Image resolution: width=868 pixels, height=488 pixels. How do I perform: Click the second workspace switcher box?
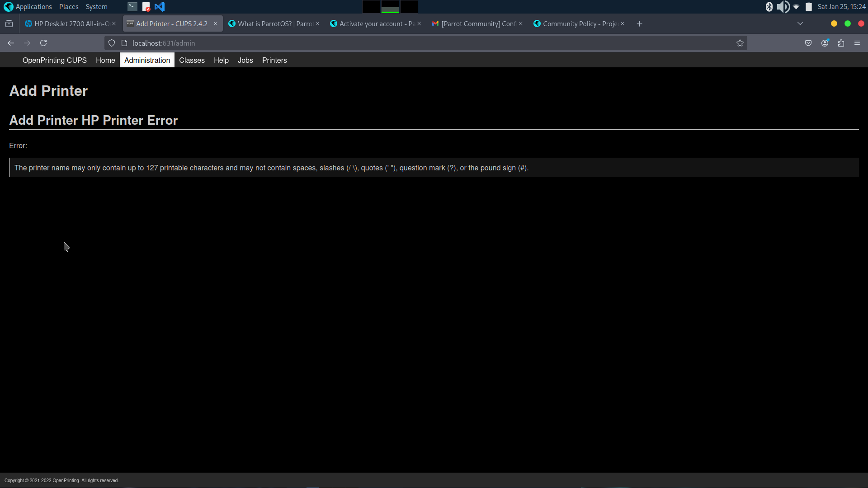click(x=390, y=7)
